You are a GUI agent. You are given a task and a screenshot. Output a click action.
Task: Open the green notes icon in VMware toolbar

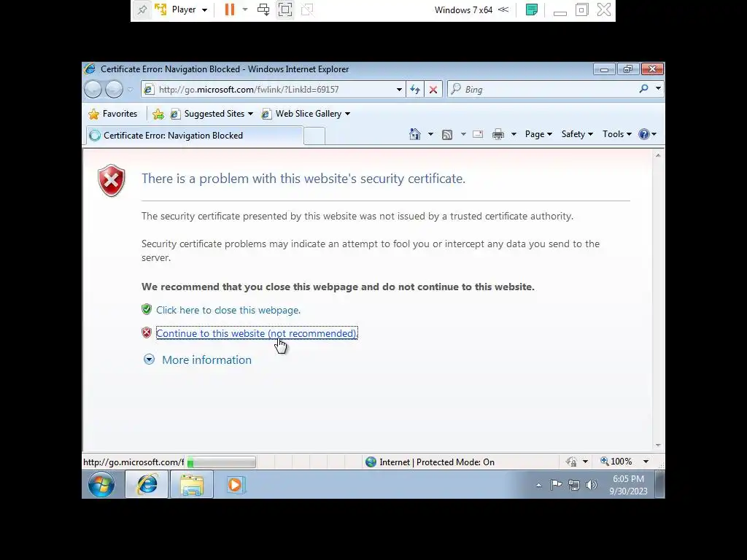(532, 9)
